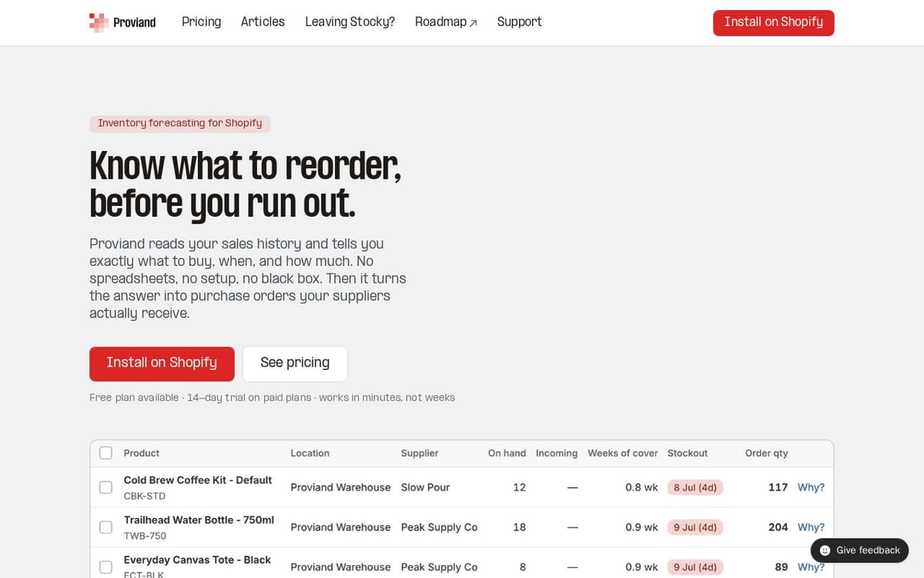Click the CBK-STD SKU text
Viewport: 924px width, 578px height.
145,496
